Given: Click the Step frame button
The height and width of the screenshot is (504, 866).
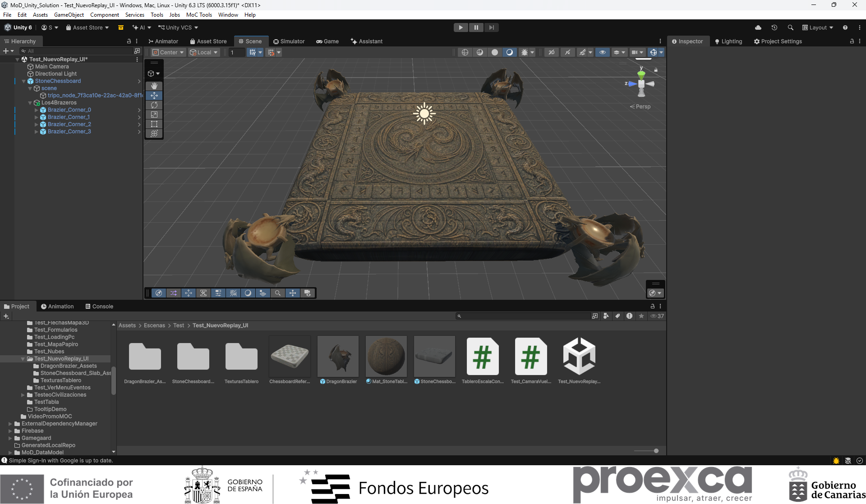Looking at the screenshot, I should (x=491, y=27).
